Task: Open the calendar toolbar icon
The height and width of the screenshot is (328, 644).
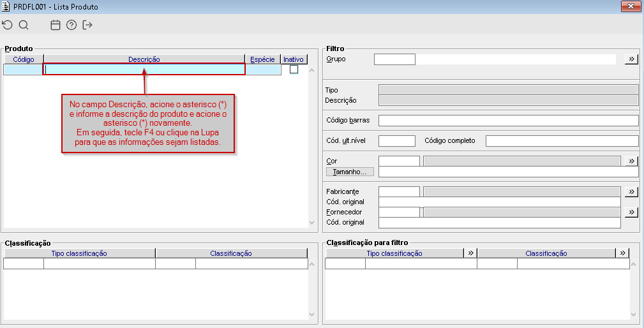Action: [56, 25]
